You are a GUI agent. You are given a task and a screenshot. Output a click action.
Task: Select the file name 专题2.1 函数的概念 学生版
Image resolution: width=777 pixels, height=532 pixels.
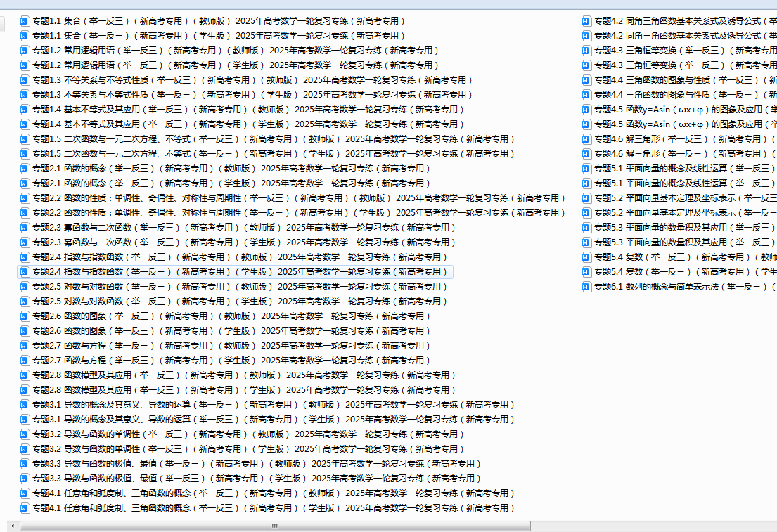tap(231, 183)
